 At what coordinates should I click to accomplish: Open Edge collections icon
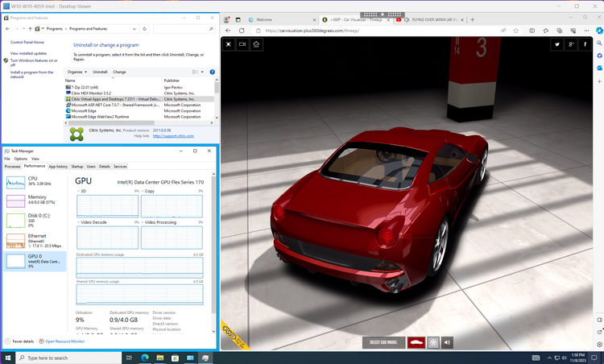(560, 31)
